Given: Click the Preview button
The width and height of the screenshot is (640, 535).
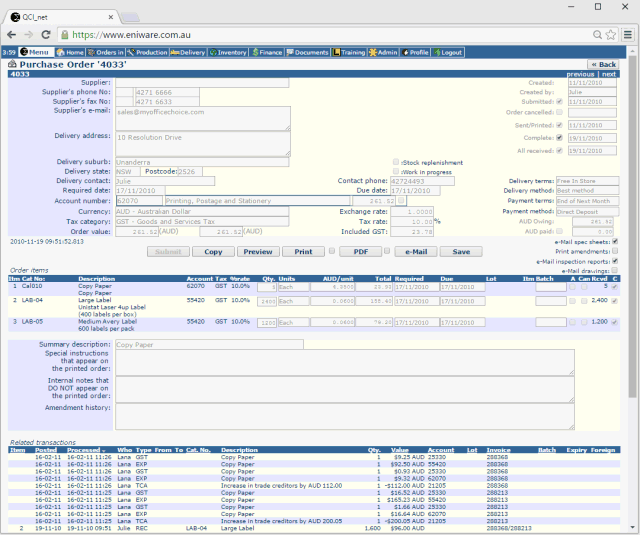Looking at the screenshot, I should tap(258, 252).
